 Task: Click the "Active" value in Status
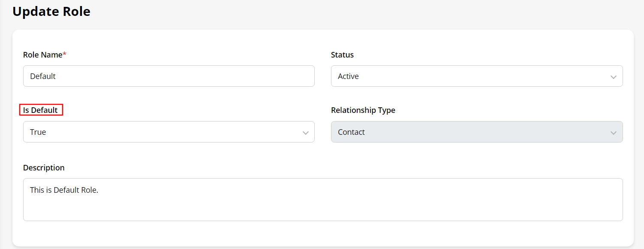(348, 76)
